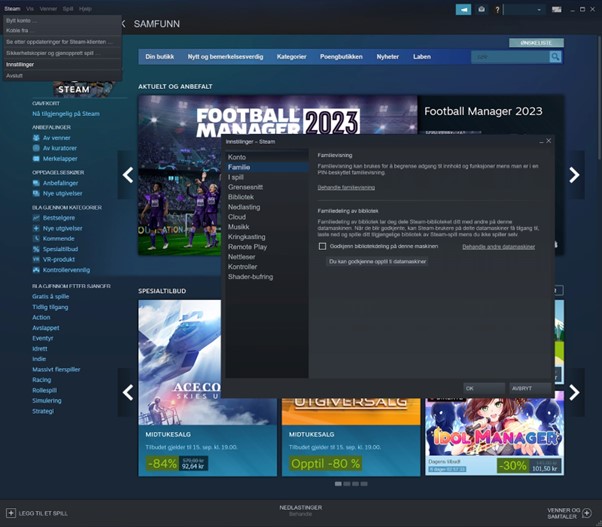
Task: Choose Sikkerhetskopier og gjenopprett spill
Action: point(62,53)
